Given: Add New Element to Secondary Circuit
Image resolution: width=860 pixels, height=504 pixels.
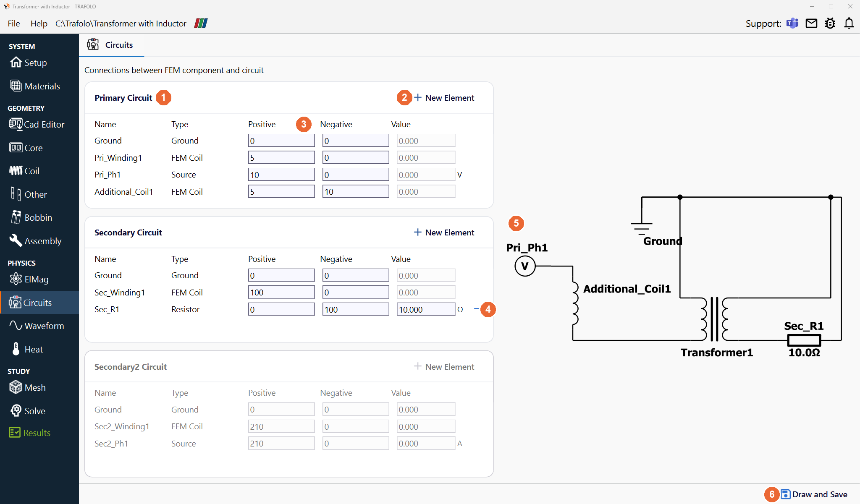Looking at the screenshot, I should click(x=444, y=232).
